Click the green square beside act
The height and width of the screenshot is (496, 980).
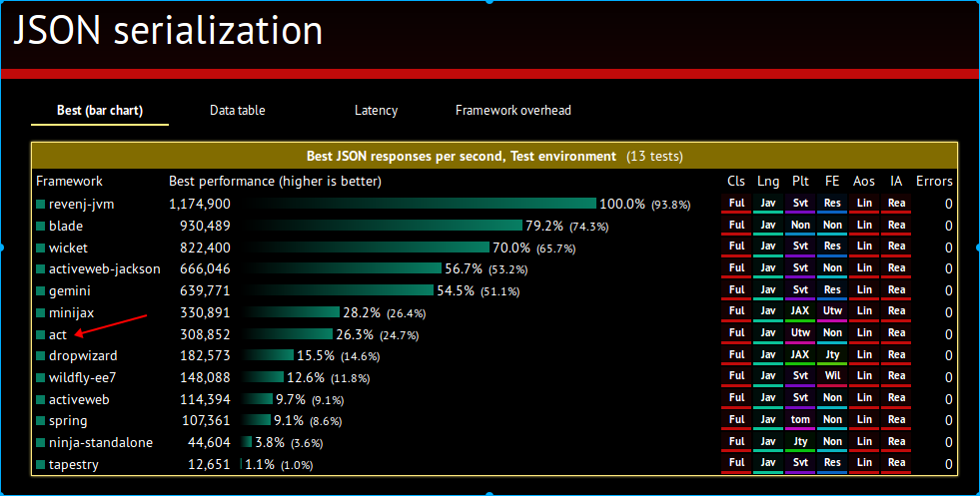[41, 334]
